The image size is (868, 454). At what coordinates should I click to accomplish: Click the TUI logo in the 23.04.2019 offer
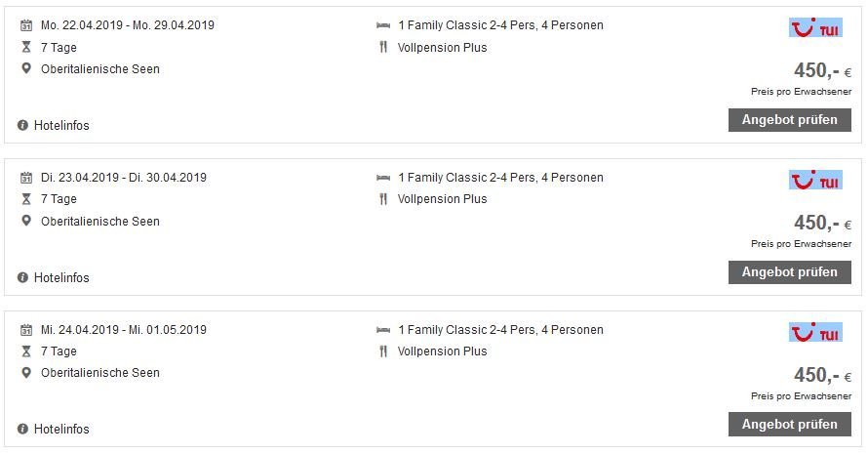tap(815, 180)
